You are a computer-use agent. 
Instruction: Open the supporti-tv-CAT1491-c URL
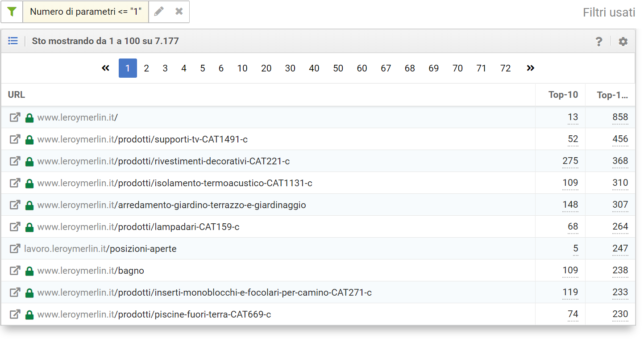(142, 139)
